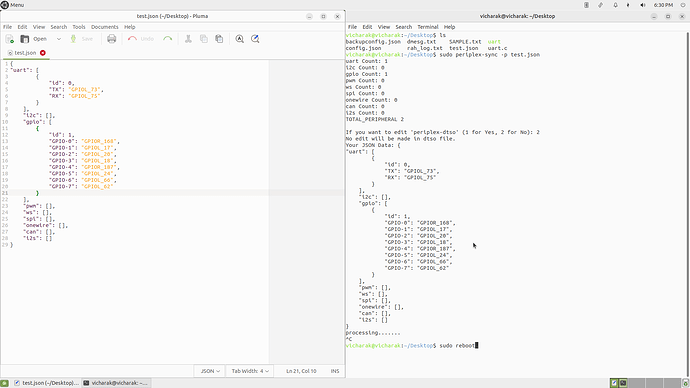Open Find and Replace magnifier-pencil icon

[255, 39]
